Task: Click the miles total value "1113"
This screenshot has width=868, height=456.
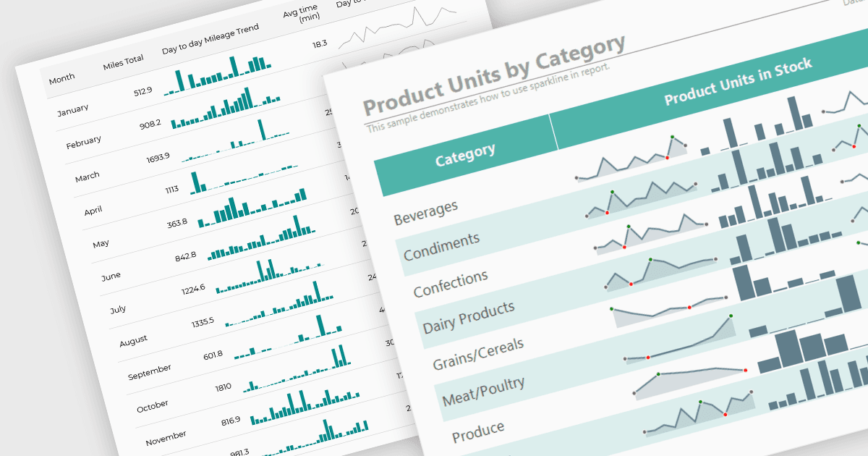Action: (x=171, y=190)
